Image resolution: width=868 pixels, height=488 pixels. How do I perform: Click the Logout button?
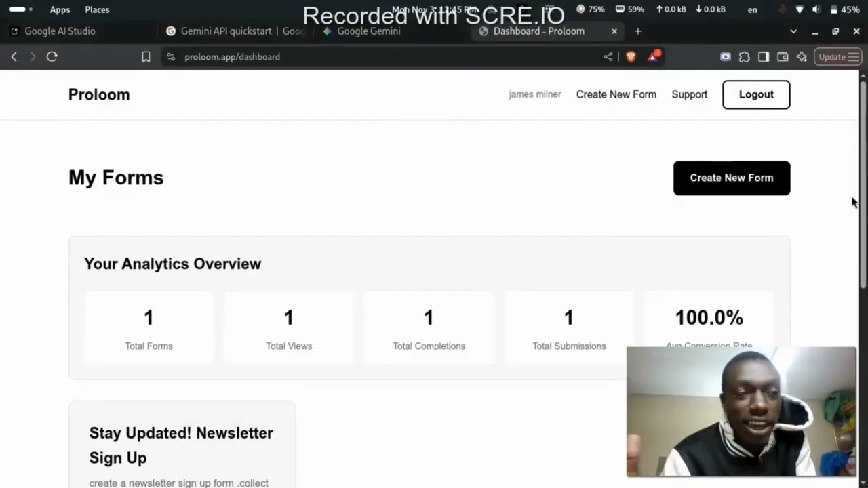click(x=756, y=94)
